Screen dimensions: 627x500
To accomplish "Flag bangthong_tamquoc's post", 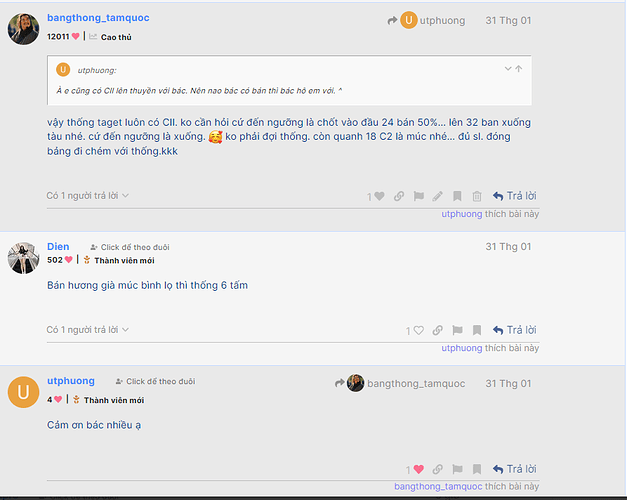I will (418, 196).
